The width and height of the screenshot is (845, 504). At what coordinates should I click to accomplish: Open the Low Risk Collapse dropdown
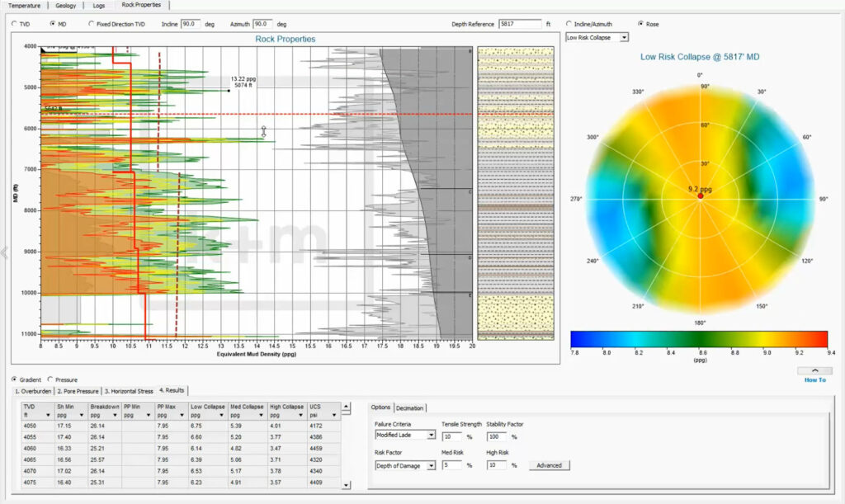(x=624, y=38)
